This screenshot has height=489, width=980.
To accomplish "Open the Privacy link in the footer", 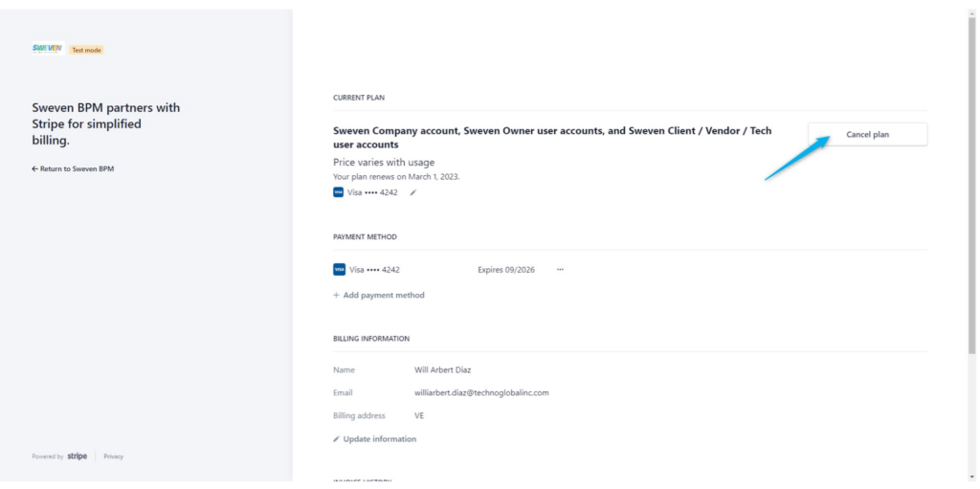I will click(113, 456).
